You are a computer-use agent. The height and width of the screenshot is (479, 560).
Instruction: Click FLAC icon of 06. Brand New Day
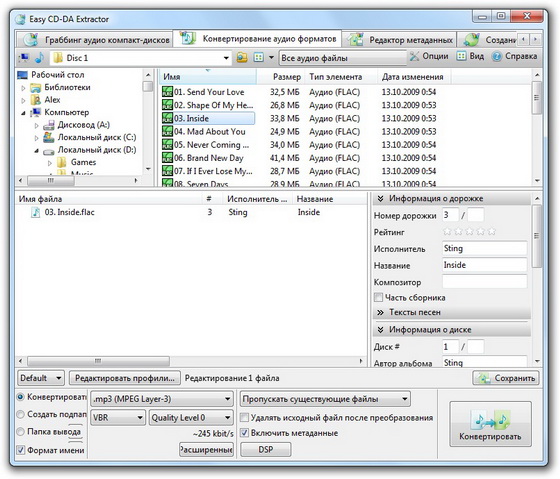167,158
